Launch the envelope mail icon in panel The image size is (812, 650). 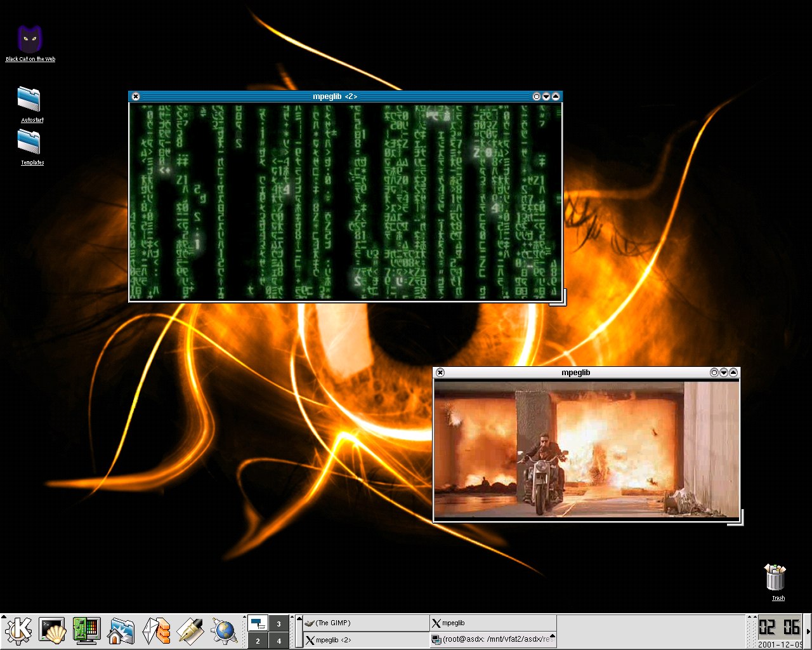pos(155,630)
